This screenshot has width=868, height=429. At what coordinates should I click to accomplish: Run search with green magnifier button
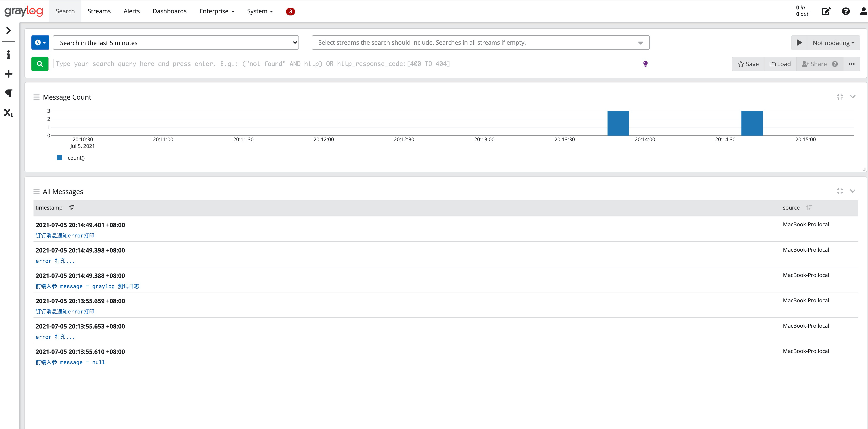click(40, 64)
